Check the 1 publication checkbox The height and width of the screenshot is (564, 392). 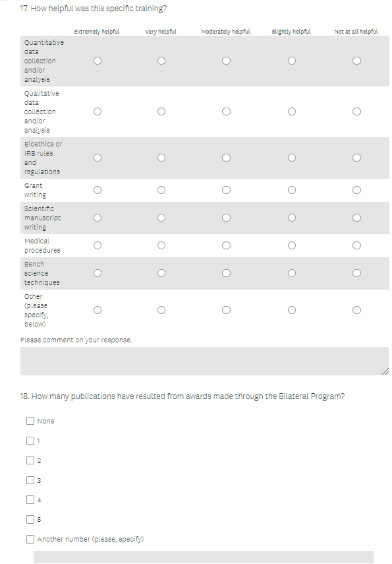30,441
